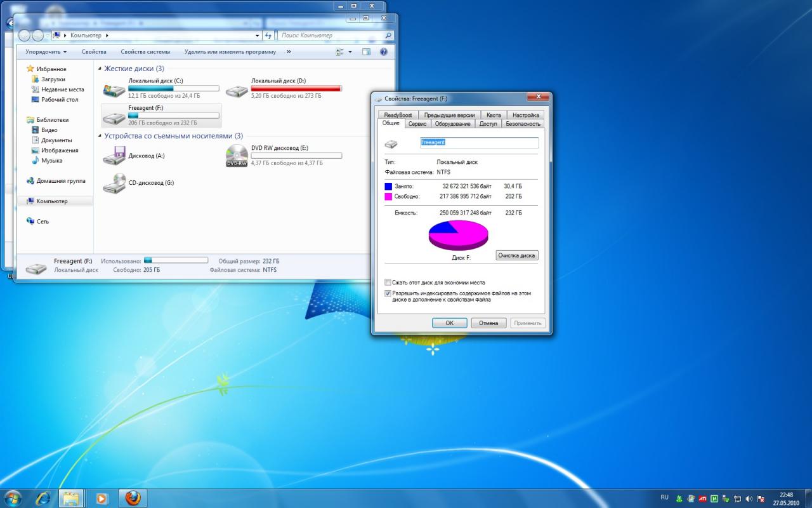Open the recent pages dropdown near navigation buttons
812x508 pixels.
click(x=48, y=36)
